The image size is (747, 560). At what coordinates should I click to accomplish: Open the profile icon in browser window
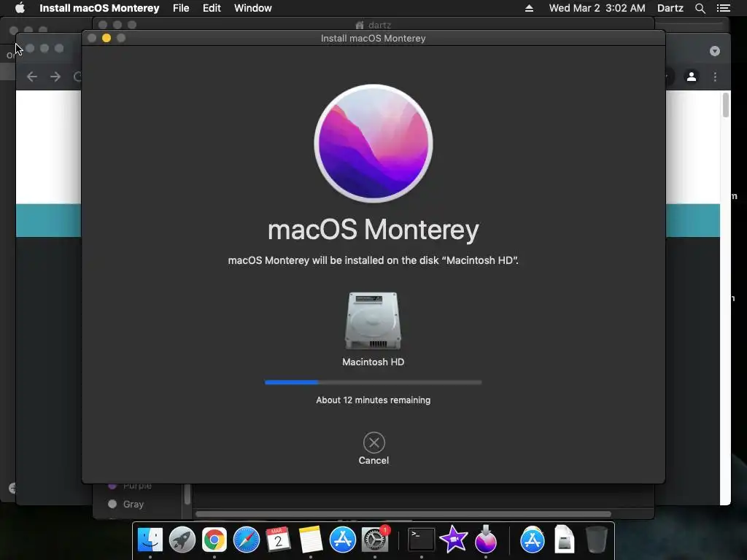tap(692, 76)
